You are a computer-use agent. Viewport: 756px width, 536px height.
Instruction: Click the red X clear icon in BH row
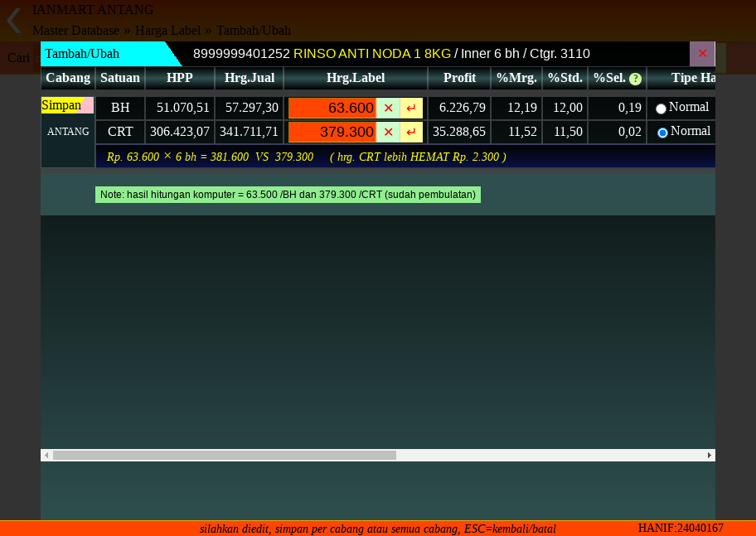[388, 108]
